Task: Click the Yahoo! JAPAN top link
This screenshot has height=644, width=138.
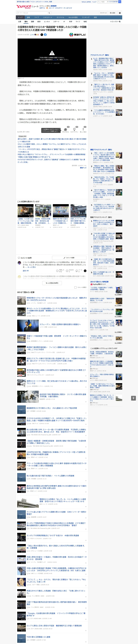Action: [86, 2]
